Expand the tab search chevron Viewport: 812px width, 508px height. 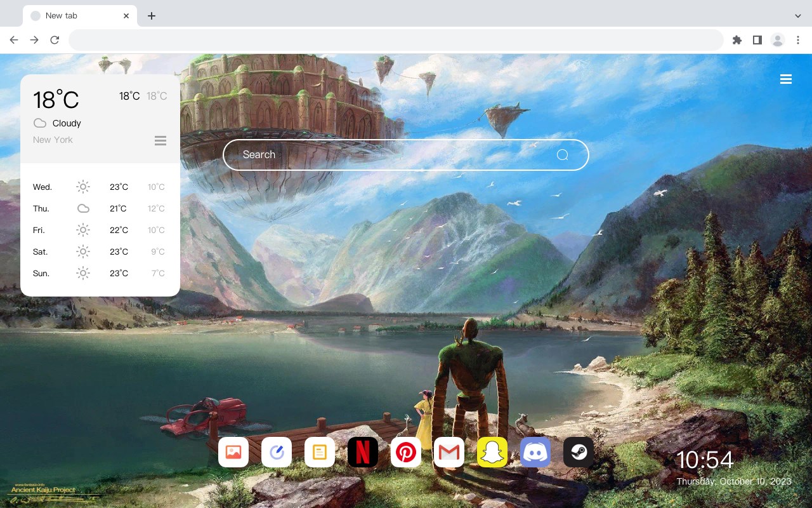(798, 16)
